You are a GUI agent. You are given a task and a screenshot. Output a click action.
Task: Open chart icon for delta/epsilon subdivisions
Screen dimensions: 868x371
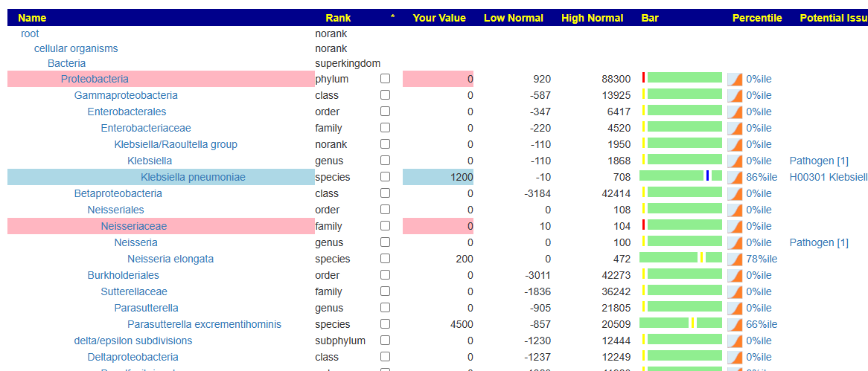click(735, 341)
